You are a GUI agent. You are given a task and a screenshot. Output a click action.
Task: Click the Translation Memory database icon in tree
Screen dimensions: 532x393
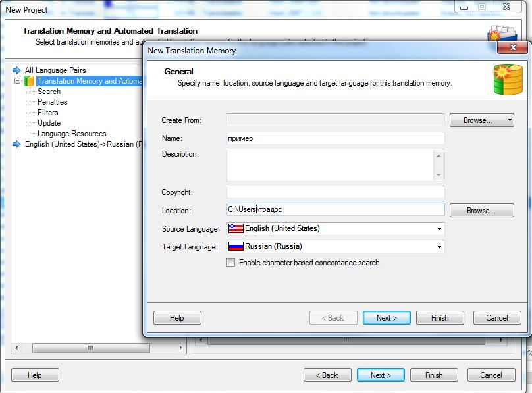click(29, 81)
